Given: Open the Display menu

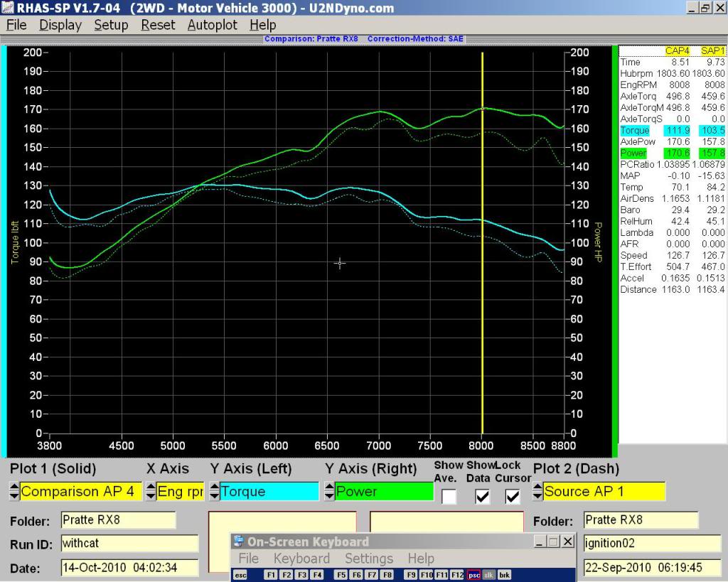Looking at the screenshot, I should 60,25.
